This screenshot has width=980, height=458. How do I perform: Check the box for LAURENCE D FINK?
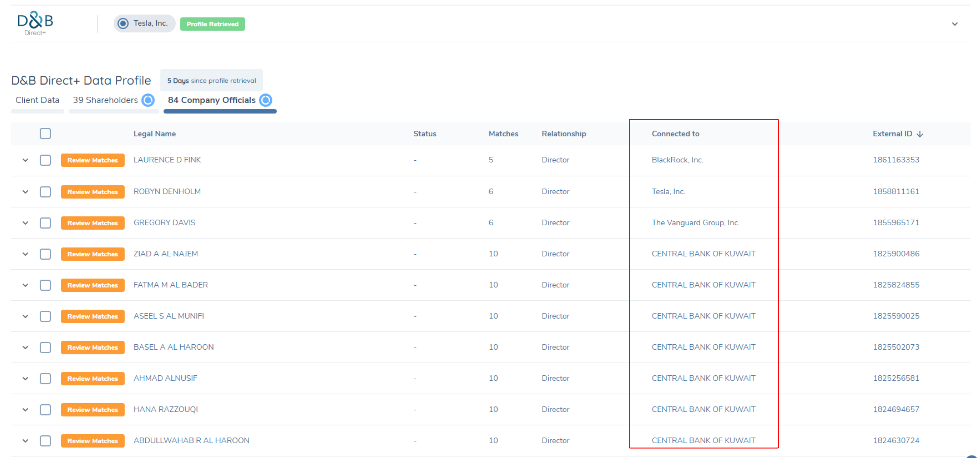(x=45, y=160)
